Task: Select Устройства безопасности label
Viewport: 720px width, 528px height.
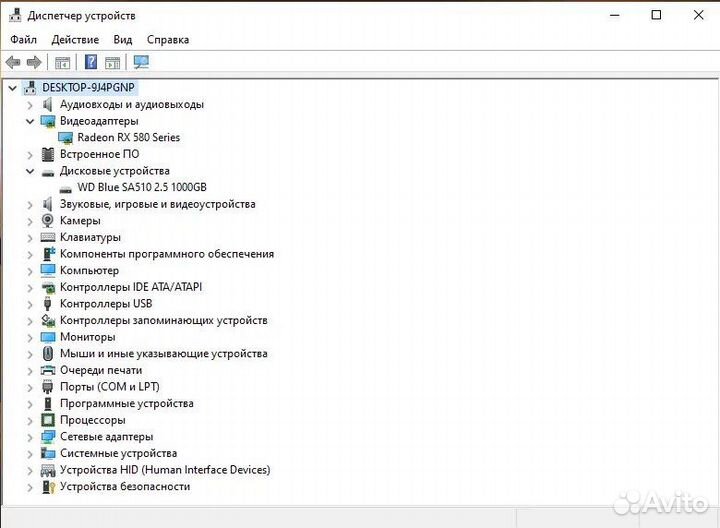Action: click(125, 486)
